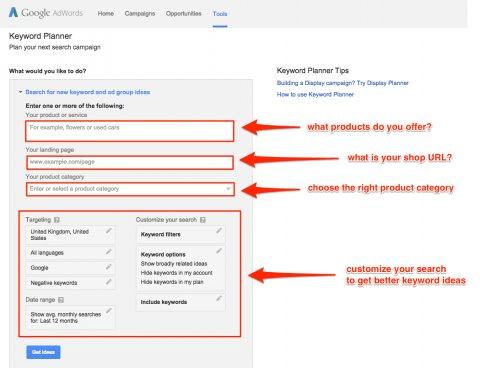
Task: Edit All languages with pencil icon
Action: pyautogui.click(x=109, y=252)
